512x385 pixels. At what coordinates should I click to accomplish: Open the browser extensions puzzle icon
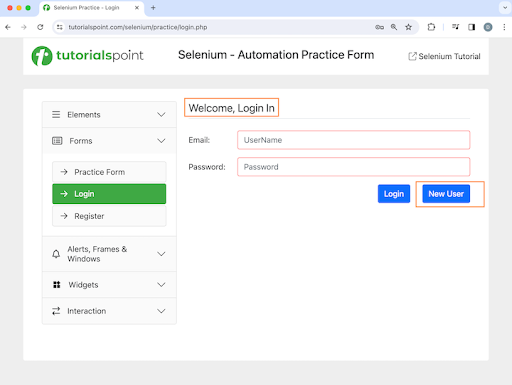[431, 27]
